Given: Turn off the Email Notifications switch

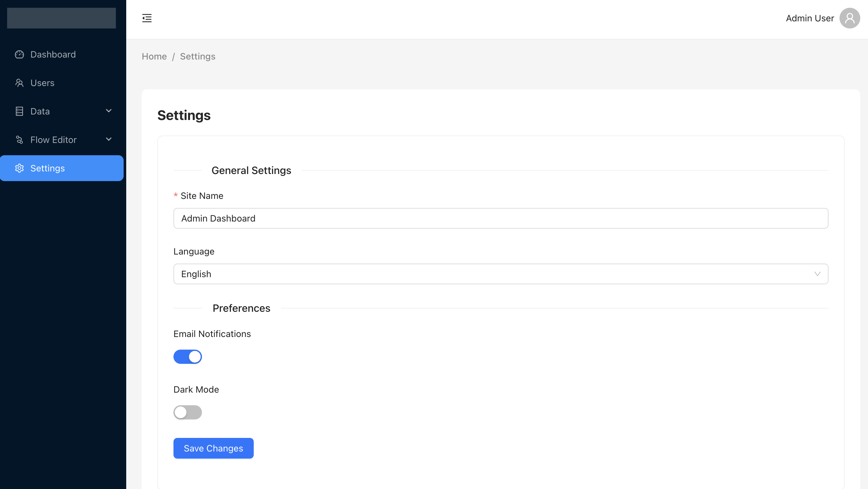Looking at the screenshot, I should pos(188,357).
